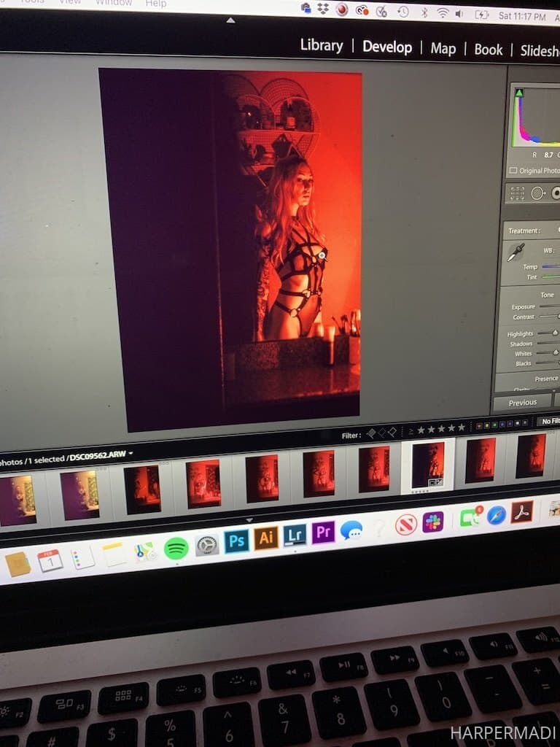Adjust the Tint slider
The height and width of the screenshot is (747, 560).
click(551, 276)
